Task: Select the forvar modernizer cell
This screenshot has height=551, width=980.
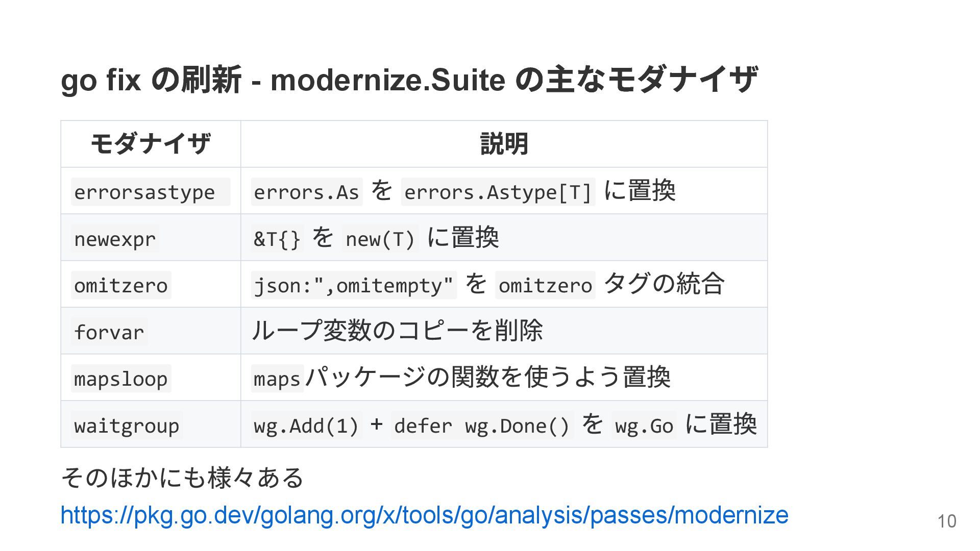Action: (x=109, y=332)
